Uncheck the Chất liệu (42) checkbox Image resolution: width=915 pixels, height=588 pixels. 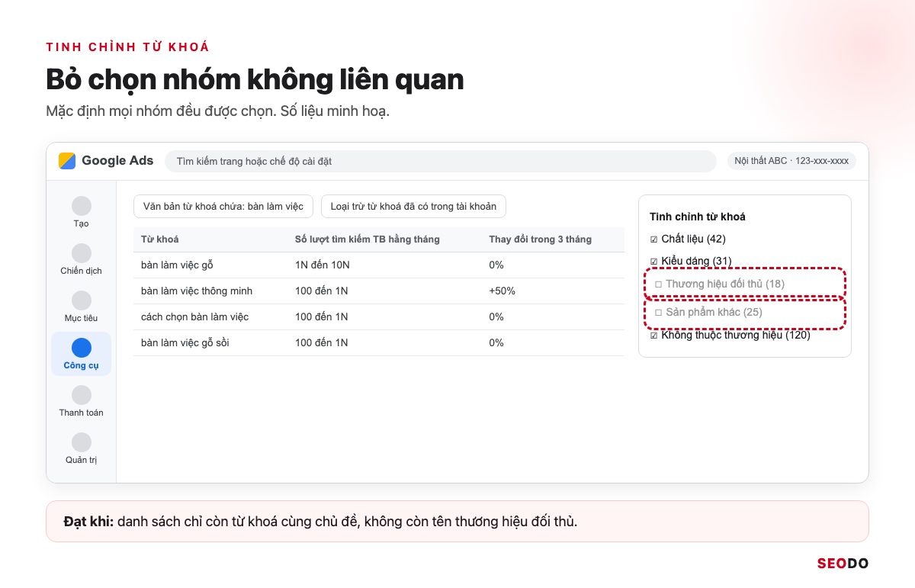pyautogui.click(x=653, y=239)
